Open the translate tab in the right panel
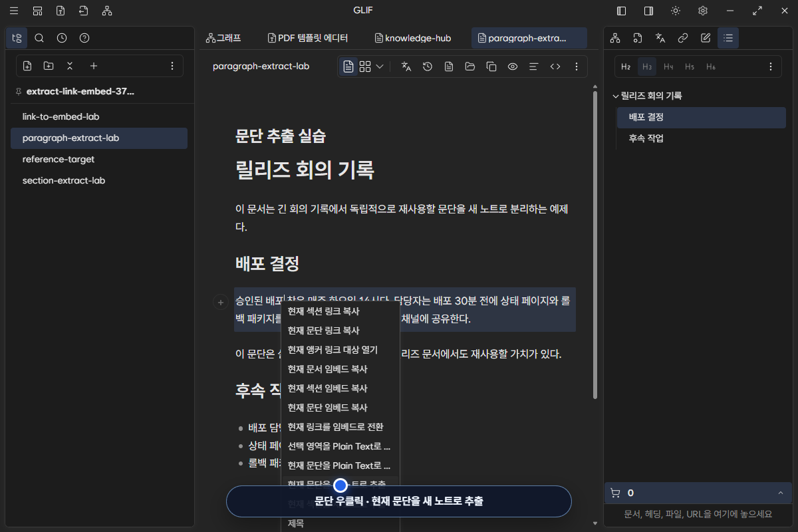Screen dimensions: 798x532 pyautogui.click(x=660, y=38)
